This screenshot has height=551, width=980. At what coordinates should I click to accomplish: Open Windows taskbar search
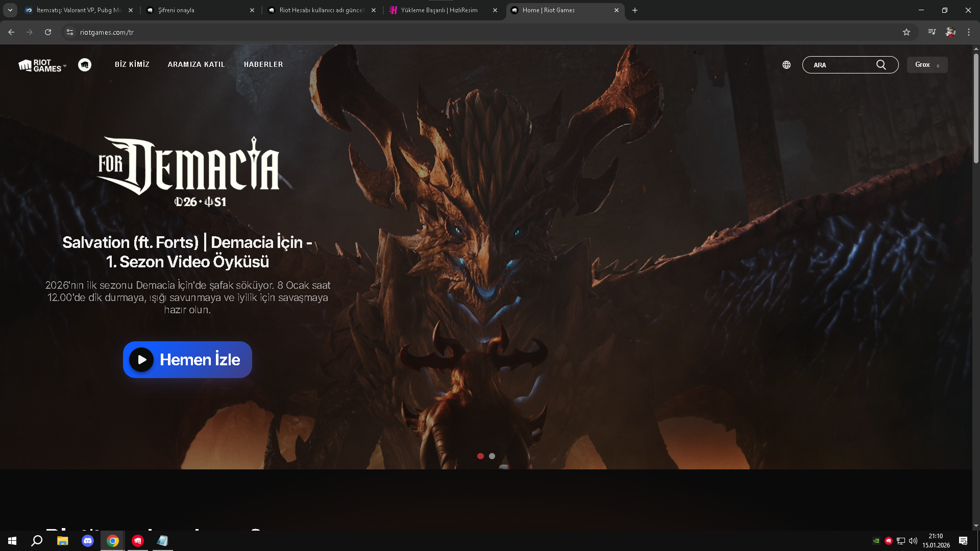[x=37, y=541]
